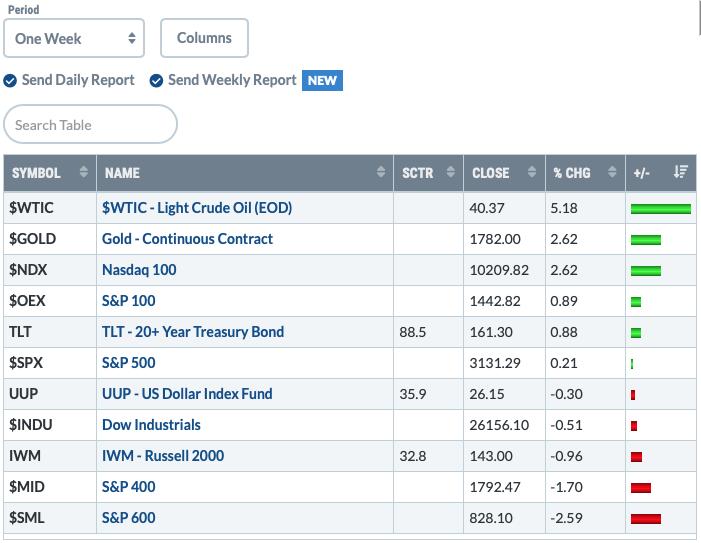Toggle the Send Weekly Report checkbox
The image size is (701, 543).
coord(156,81)
